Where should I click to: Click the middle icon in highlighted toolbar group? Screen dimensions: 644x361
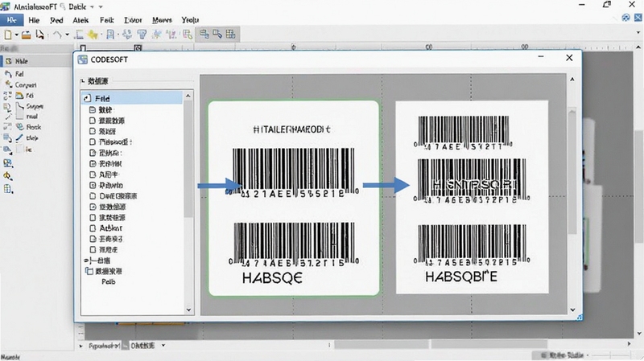217,34
